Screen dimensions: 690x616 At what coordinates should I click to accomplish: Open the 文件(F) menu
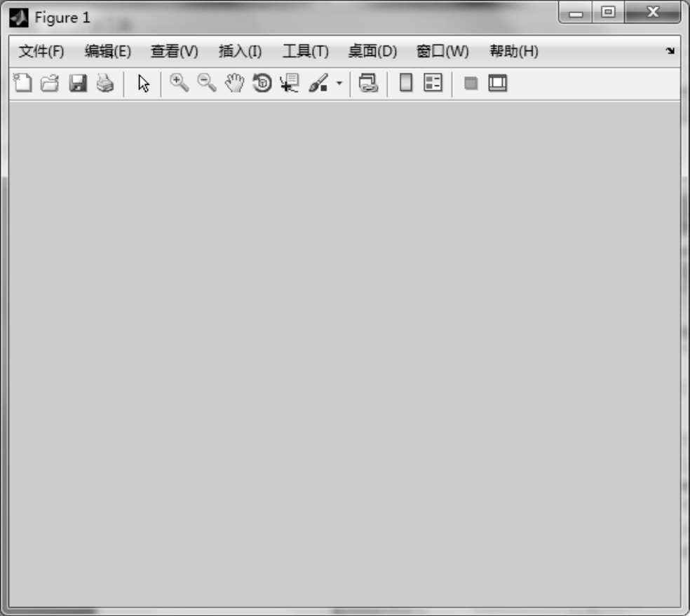41,51
